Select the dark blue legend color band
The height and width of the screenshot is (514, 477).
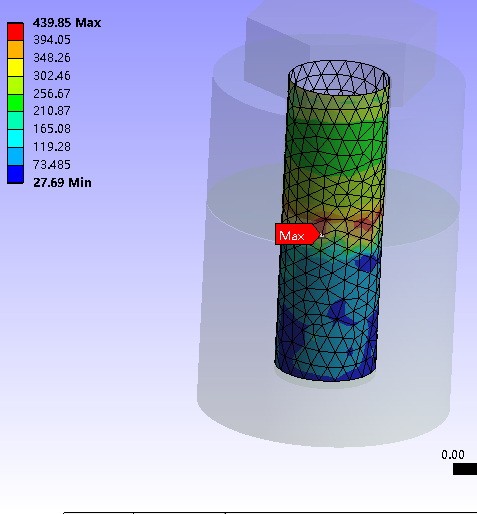coord(15,174)
